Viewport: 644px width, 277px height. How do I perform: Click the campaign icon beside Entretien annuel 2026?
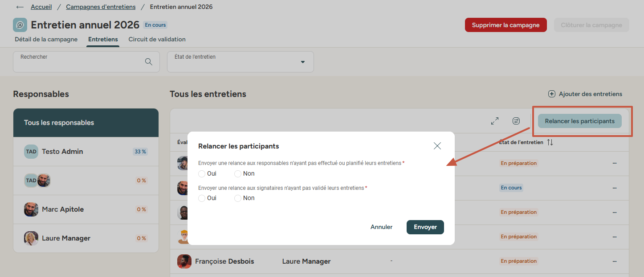20,25
